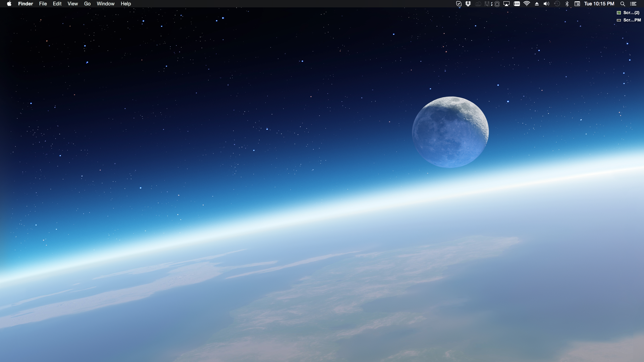Screen dimensions: 644x362
Task: Open the Help menu
Action: tap(126, 4)
